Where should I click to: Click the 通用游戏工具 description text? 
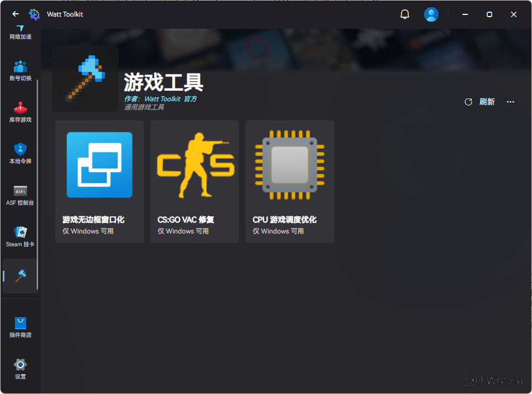click(x=144, y=107)
